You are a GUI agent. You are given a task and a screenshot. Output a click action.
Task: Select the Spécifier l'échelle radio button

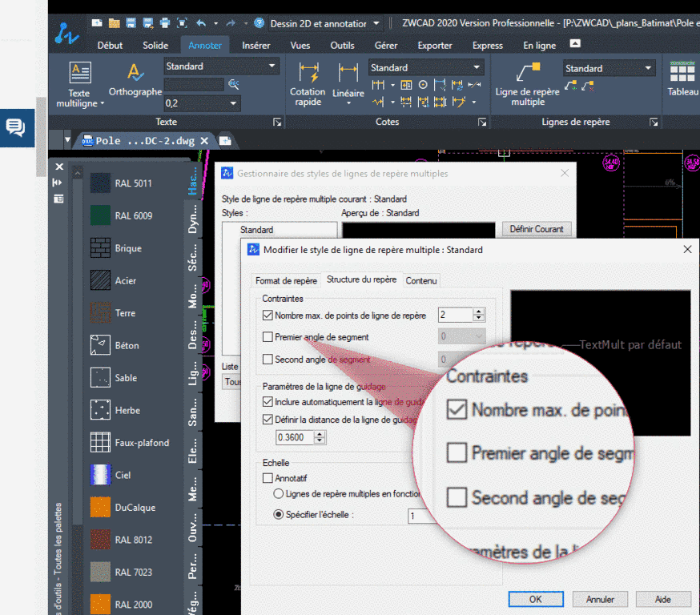278,515
